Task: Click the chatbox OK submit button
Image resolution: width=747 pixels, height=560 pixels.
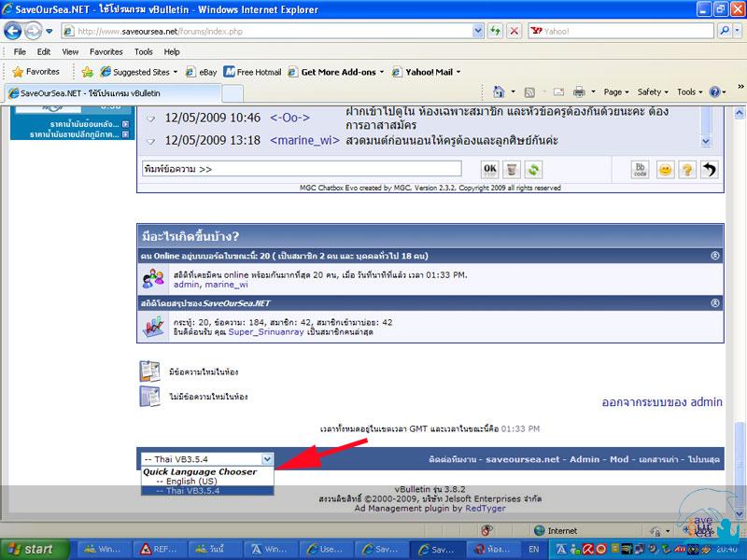Action: (x=489, y=169)
